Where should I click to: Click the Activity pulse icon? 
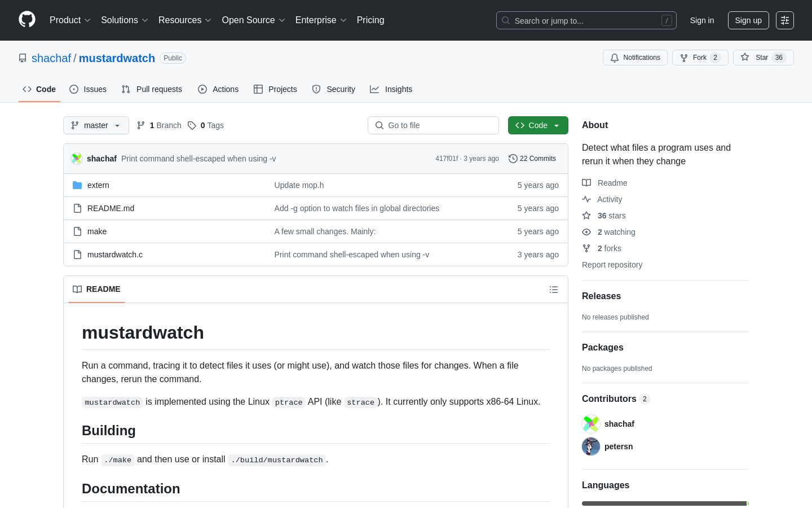tap(586, 199)
